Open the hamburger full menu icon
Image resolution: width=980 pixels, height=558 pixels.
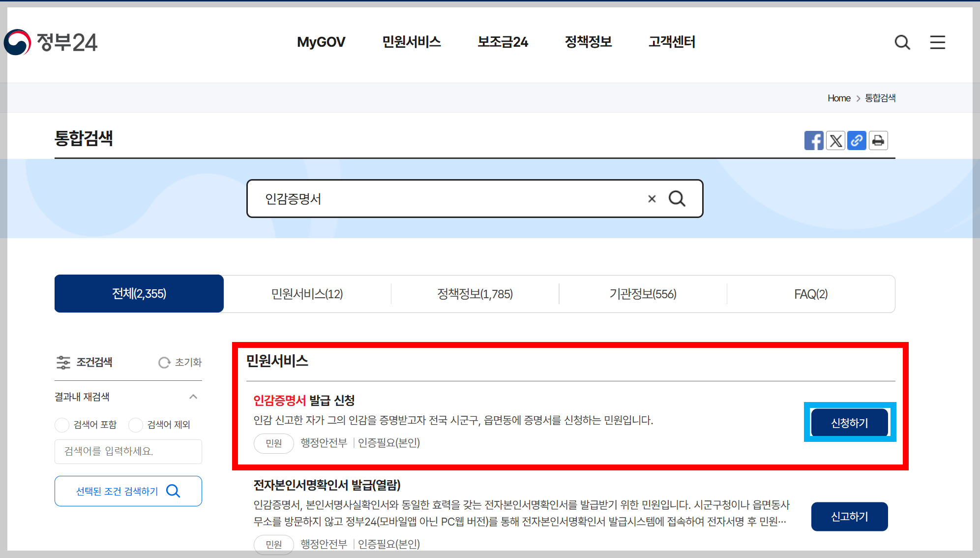click(937, 42)
